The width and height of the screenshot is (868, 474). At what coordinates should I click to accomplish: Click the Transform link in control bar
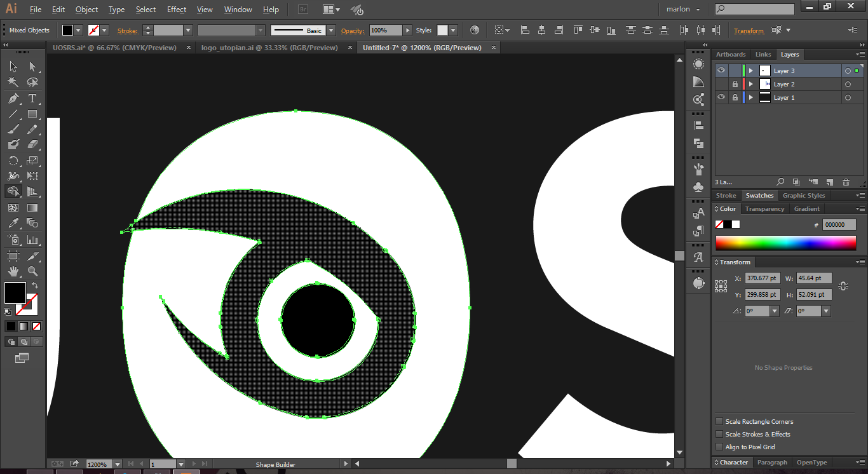tap(749, 30)
